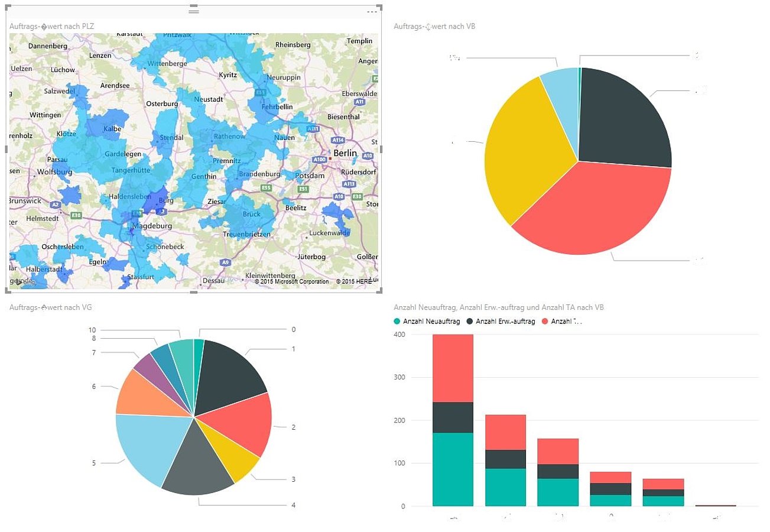This screenshot has width=770, height=532.
Task: Select the map's bottom-center resize handle
Action: click(193, 291)
